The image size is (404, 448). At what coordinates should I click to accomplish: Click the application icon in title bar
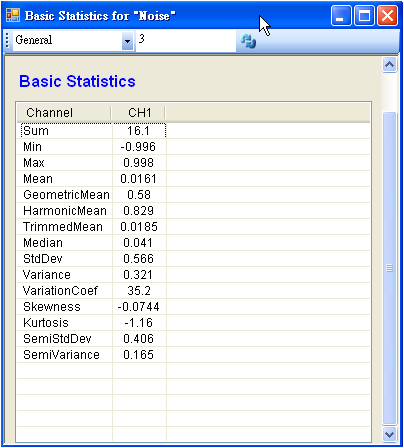(13, 15)
